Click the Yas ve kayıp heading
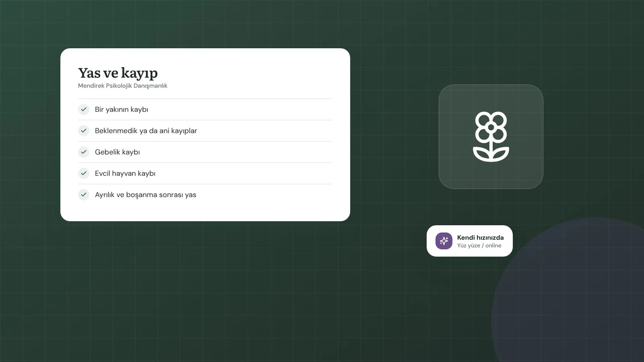Image resolution: width=644 pixels, height=362 pixels. coord(118,73)
